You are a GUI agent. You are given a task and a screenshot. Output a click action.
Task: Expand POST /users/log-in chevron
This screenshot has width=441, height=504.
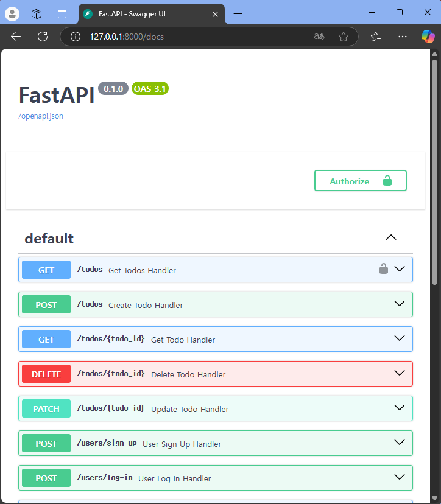(399, 477)
